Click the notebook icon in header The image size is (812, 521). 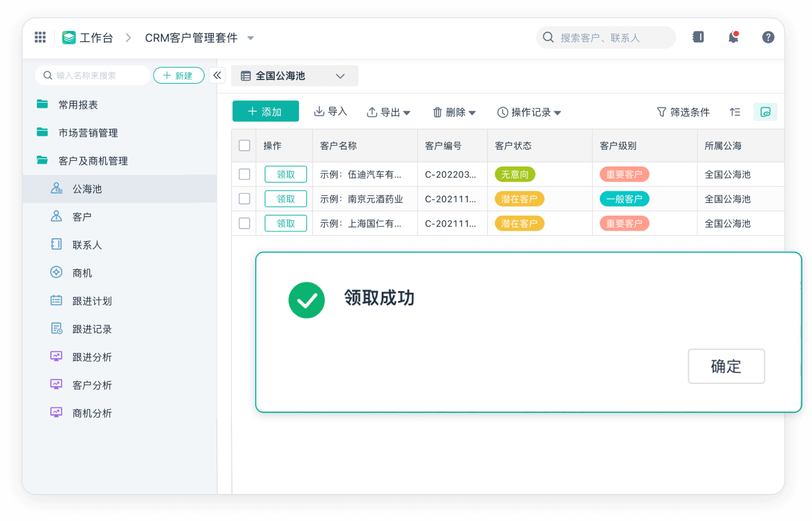698,37
